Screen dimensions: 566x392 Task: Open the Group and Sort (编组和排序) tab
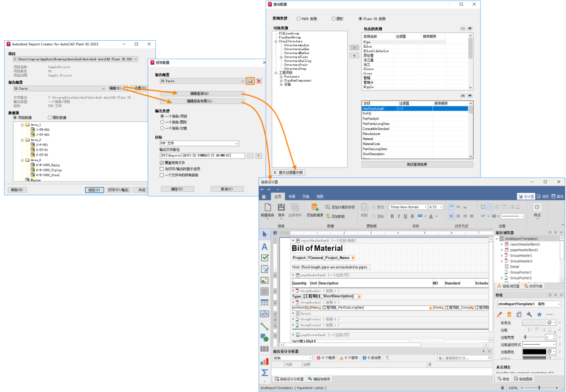pos(319,379)
